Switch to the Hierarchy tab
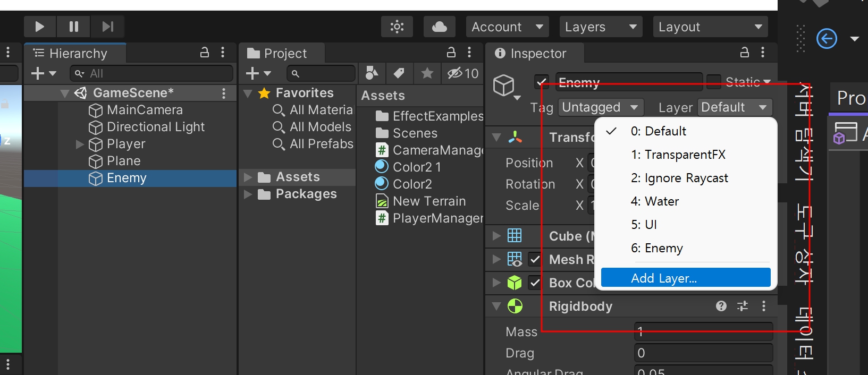Image resolution: width=868 pixels, height=375 pixels. [x=75, y=53]
